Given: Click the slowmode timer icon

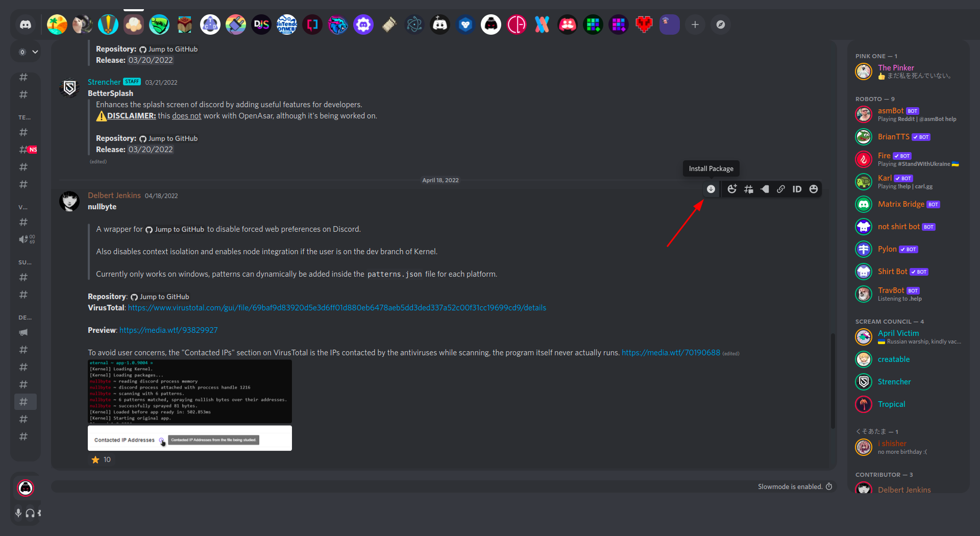Looking at the screenshot, I should (829, 486).
